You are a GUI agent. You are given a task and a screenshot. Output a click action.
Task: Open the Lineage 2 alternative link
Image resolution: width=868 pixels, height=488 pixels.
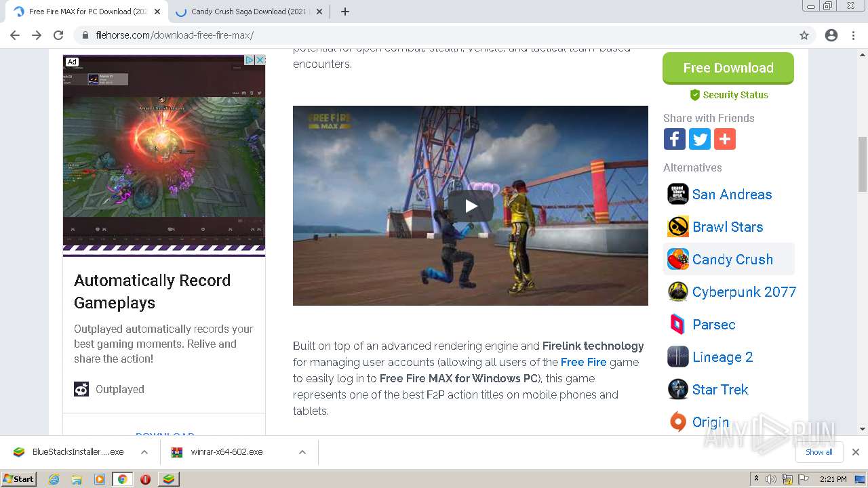click(x=722, y=357)
